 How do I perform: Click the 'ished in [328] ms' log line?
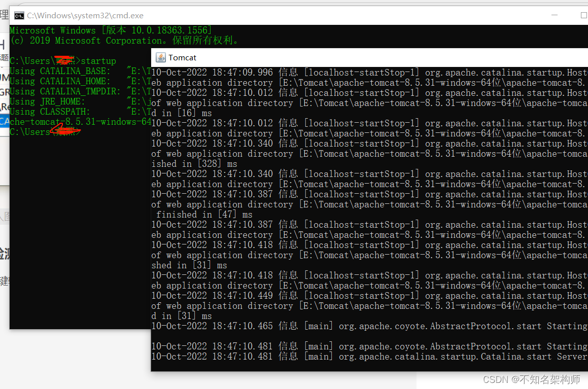[194, 164]
